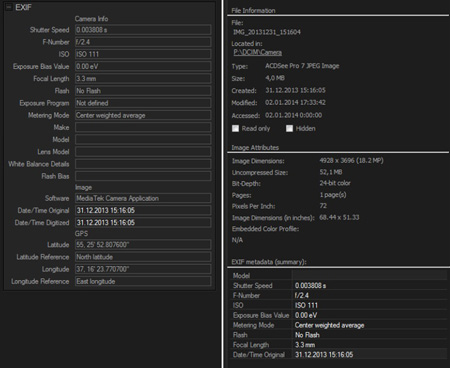Click the White Balance Details field
Viewport: 450px width, 368px height.
(x=143, y=164)
